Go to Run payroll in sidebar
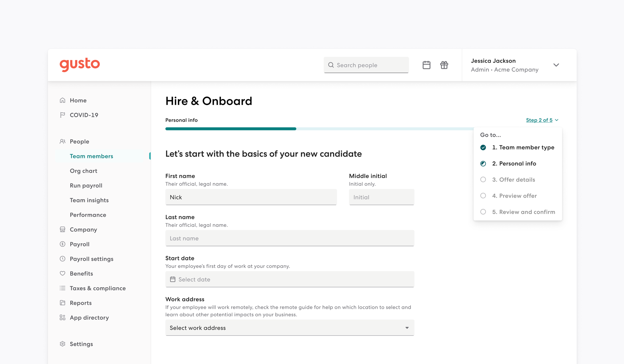The image size is (624, 364). [86, 185]
